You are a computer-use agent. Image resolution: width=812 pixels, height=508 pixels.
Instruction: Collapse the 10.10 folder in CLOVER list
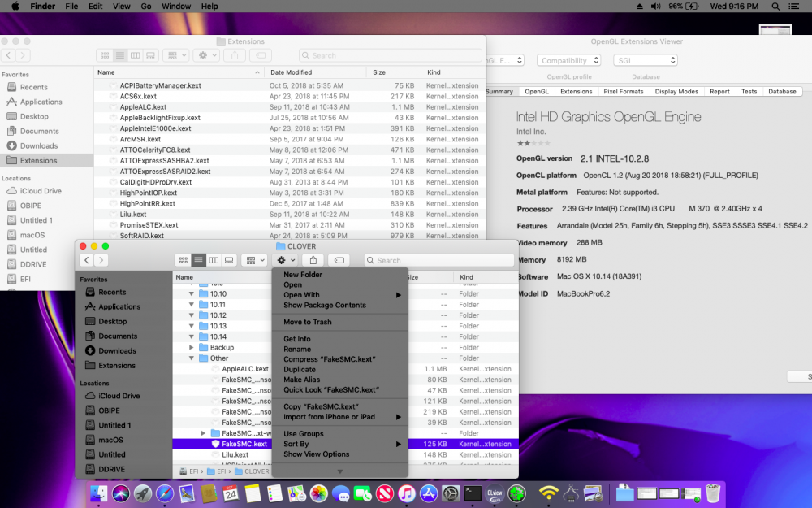(191, 294)
